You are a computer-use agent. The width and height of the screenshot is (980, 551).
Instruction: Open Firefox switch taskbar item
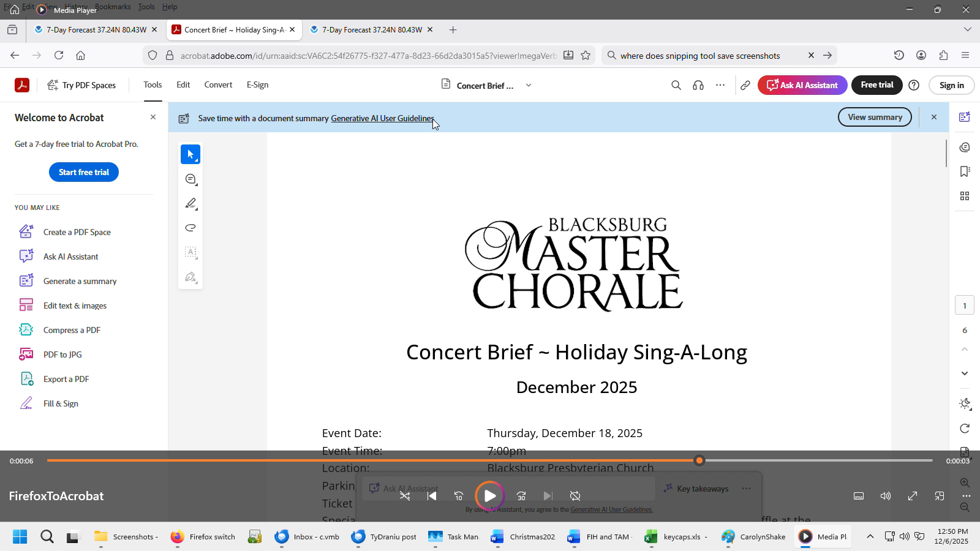tap(203, 536)
